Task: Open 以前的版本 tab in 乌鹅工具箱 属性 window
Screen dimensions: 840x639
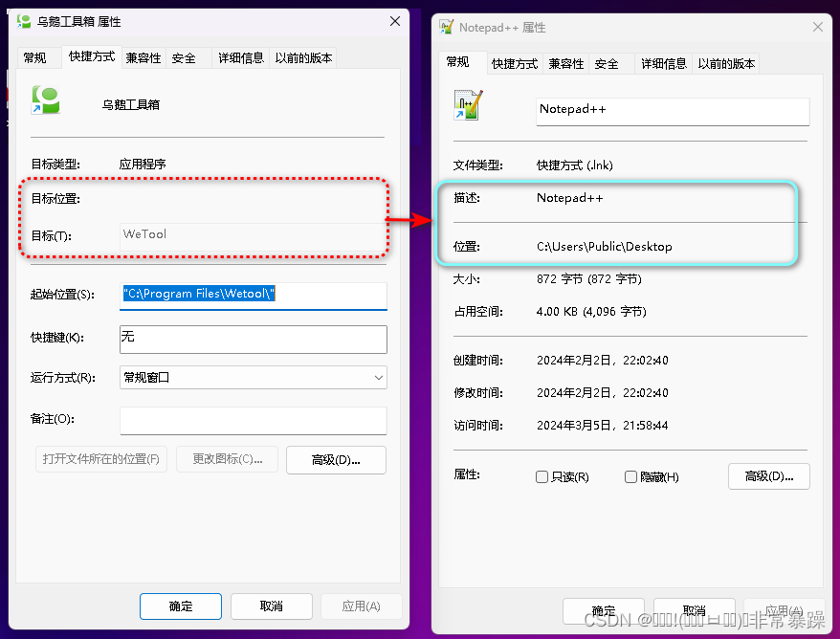Action: 303,57
